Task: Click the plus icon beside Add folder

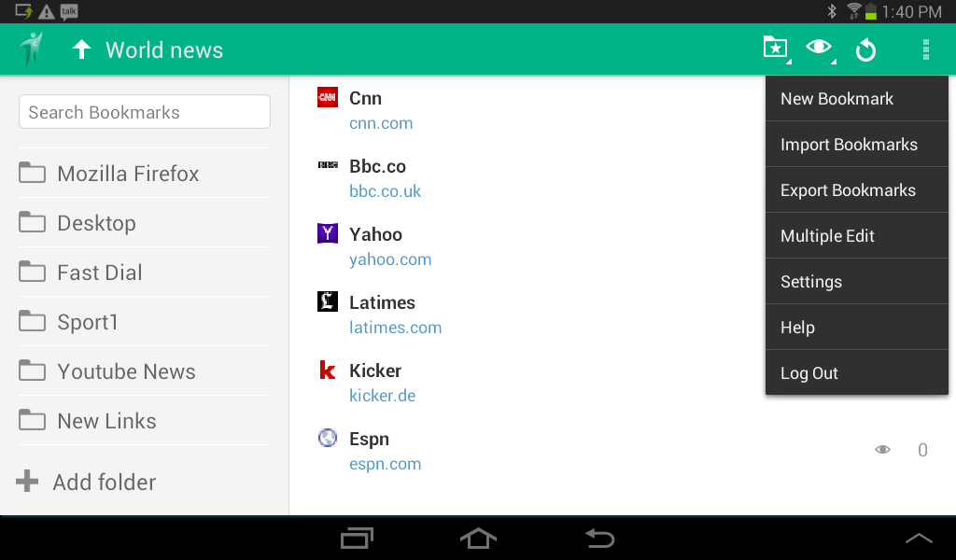Action: click(x=27, y=481)
